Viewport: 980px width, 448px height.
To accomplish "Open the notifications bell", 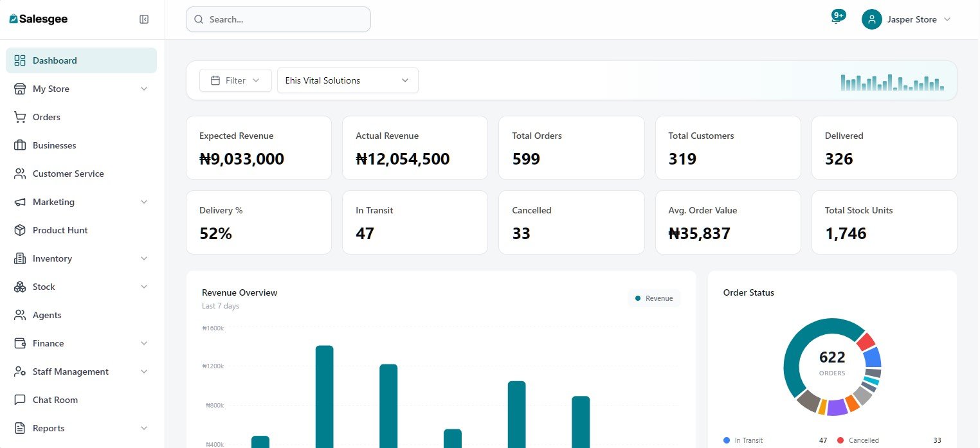I will coord(836,19).
